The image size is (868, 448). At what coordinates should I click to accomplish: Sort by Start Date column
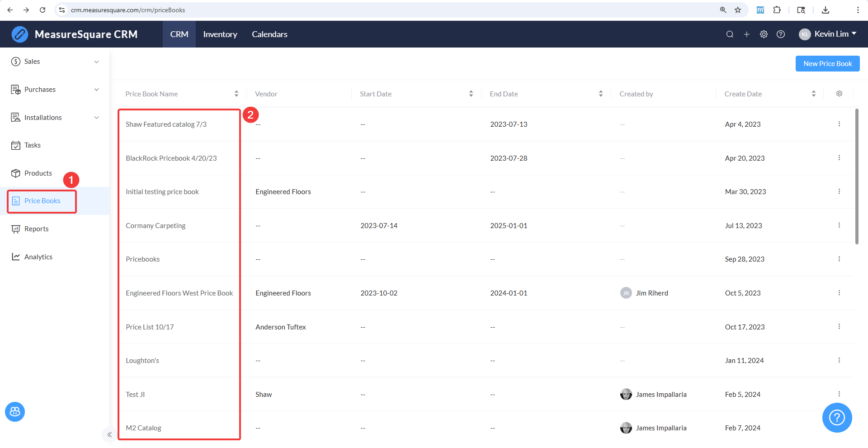click(x=471, y=94)
